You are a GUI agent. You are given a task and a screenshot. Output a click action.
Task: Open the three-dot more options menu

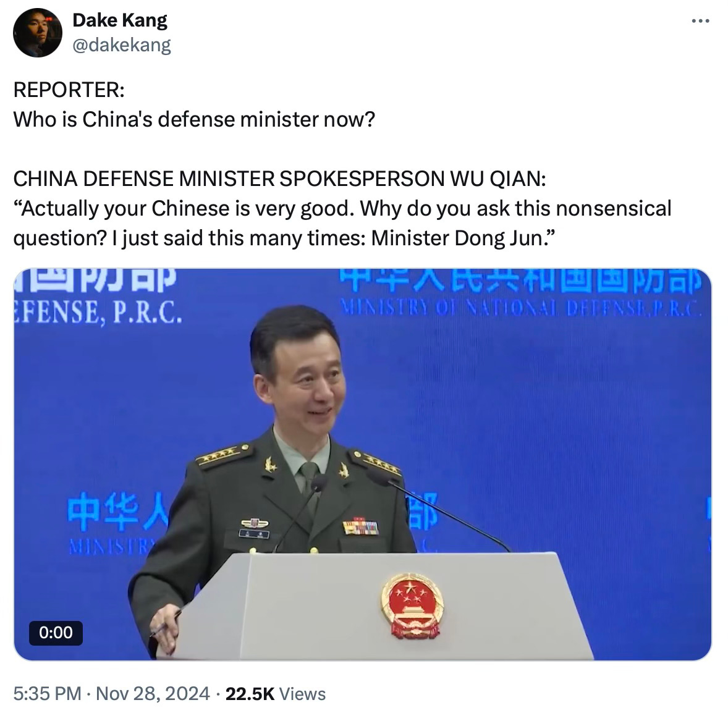(700, 21)
